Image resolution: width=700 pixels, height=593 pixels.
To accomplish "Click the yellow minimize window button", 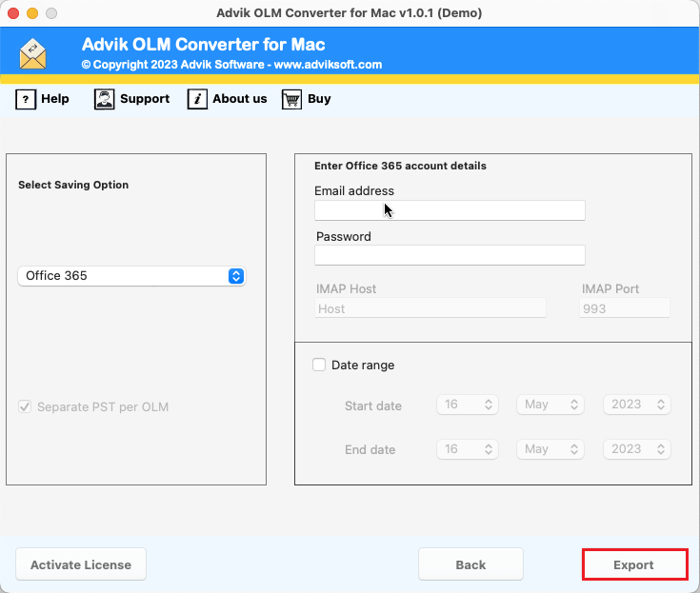I will 32,13.
